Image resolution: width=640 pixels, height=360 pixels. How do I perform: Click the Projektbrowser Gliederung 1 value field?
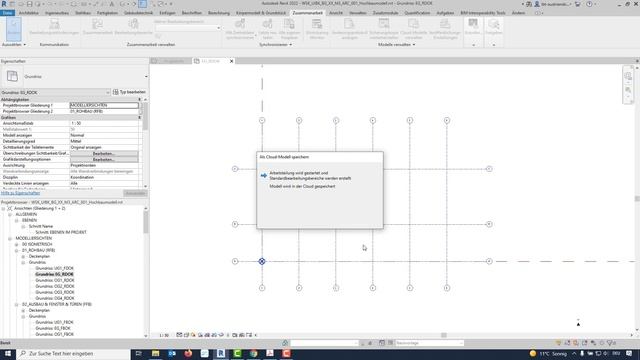pos(104,105)
